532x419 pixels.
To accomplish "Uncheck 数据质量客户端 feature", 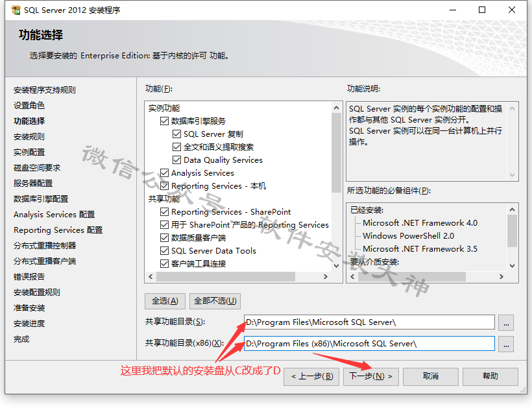I will pyautogui.click(x=164, y=238).
